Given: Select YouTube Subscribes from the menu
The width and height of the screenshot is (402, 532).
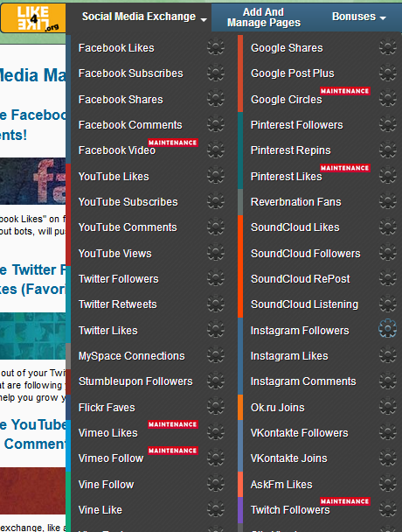Looking at the screenshot, I should [128, 202].
